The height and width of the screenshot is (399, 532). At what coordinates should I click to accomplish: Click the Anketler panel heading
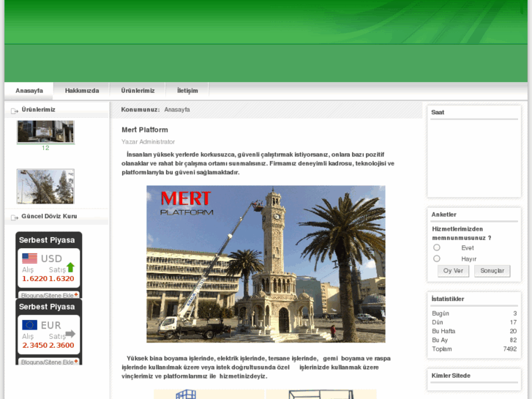point(443,215)
